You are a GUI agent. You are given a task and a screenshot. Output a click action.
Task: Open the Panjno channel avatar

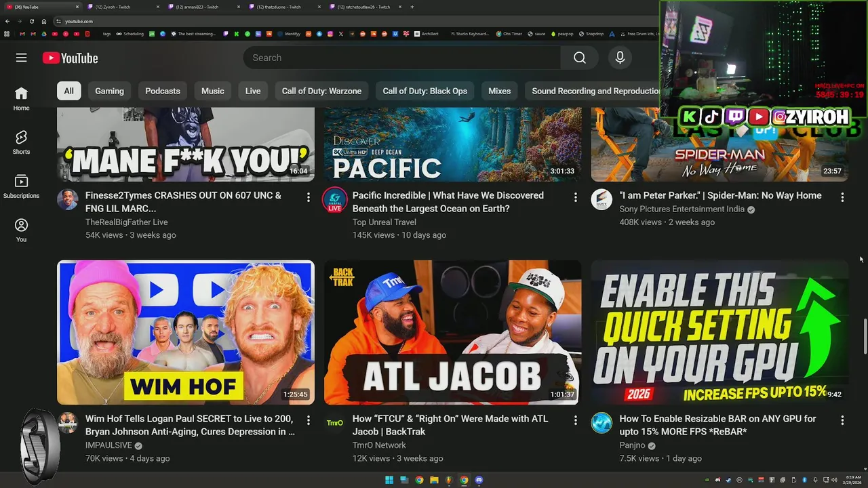coord(601,423)
